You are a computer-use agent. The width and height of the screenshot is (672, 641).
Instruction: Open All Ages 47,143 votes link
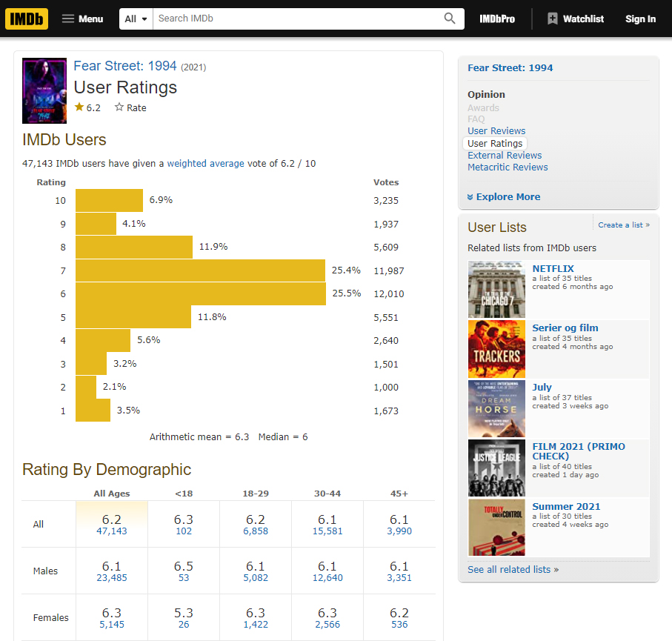(x=112, y=531)
